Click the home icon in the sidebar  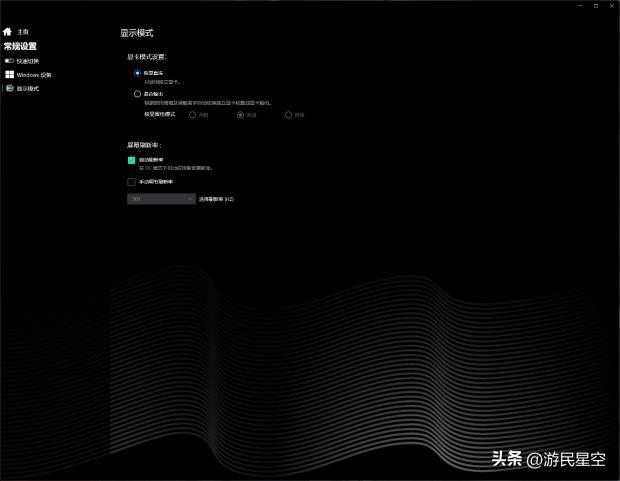8,32
